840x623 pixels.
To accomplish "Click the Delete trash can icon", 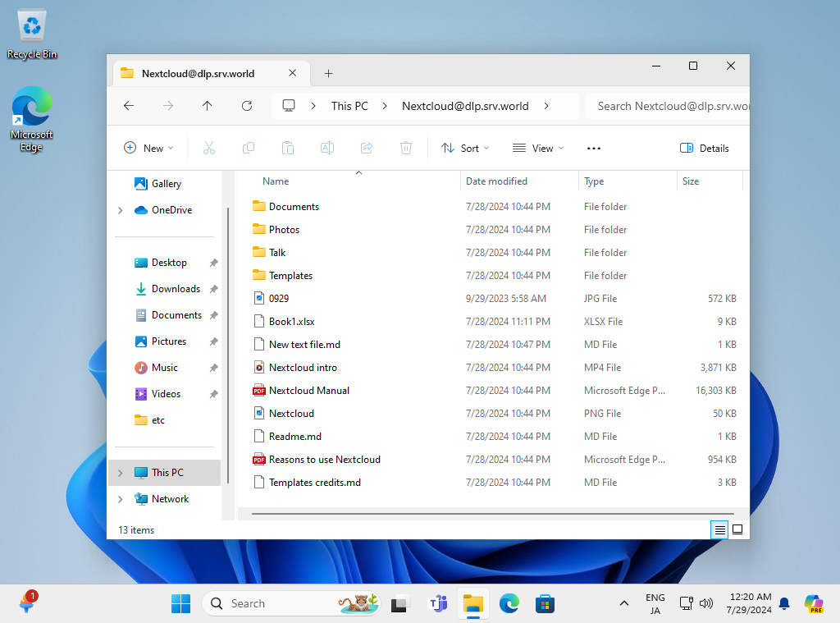I will pyautogui.click(x=406, y=148).
